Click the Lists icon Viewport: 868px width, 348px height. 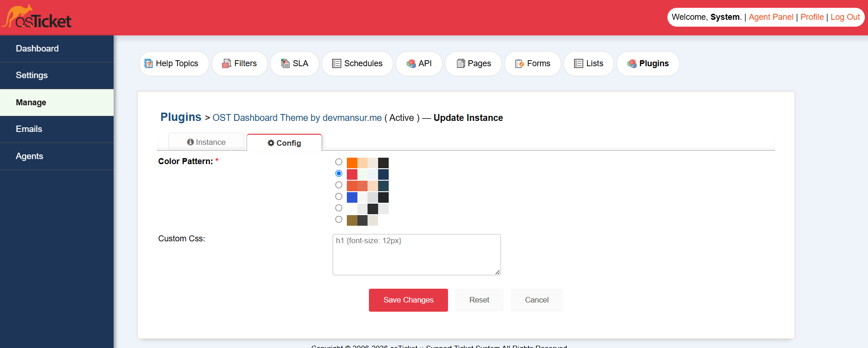579,63
